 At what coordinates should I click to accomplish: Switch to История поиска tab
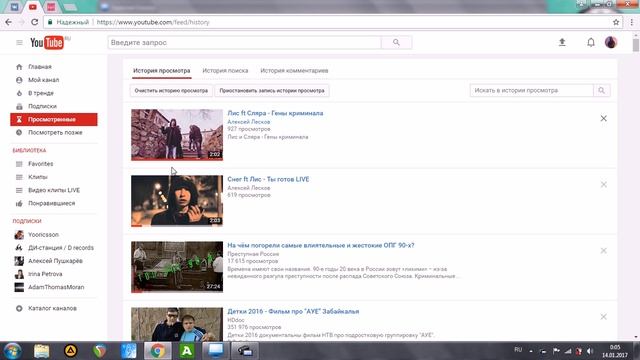[225, 71]
